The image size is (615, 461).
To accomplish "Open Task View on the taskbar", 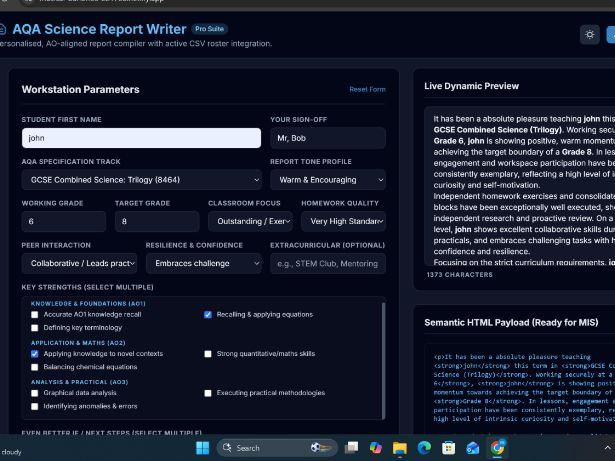I will point(351,448).
